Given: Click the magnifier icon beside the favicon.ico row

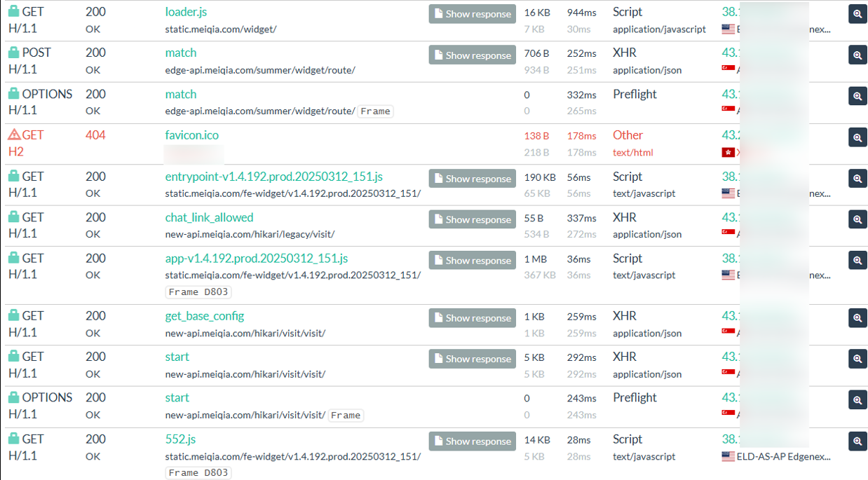Looking at the screenshot, I should 857,137.
